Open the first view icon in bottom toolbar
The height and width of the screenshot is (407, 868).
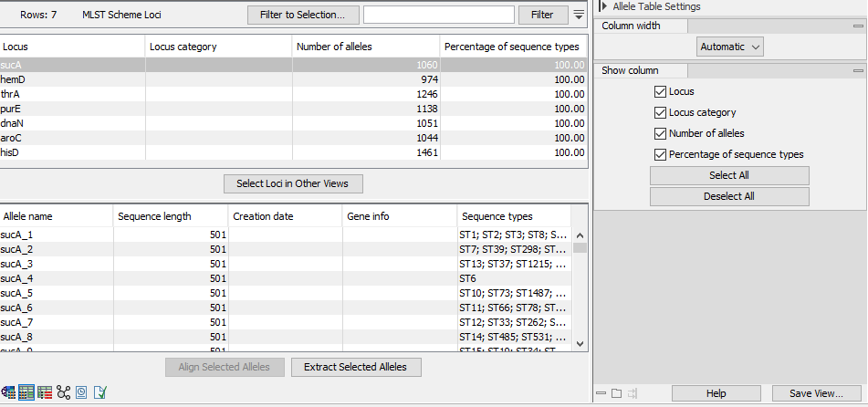tap(9, 392)
